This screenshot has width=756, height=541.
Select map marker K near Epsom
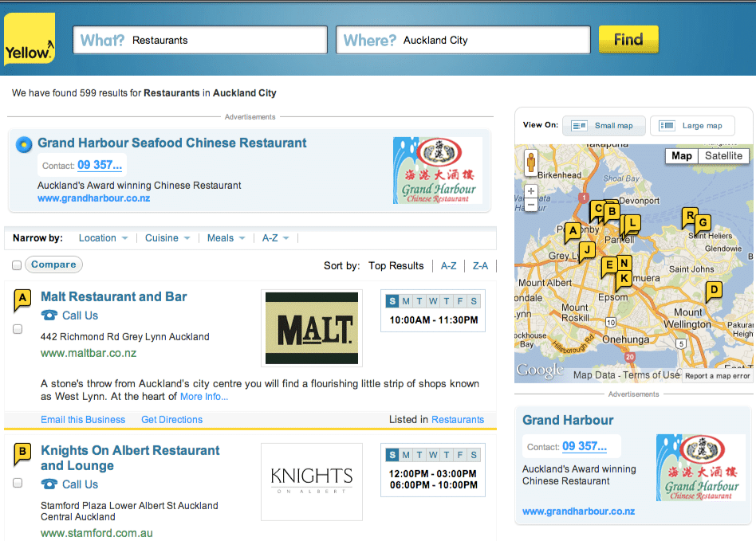624,279
